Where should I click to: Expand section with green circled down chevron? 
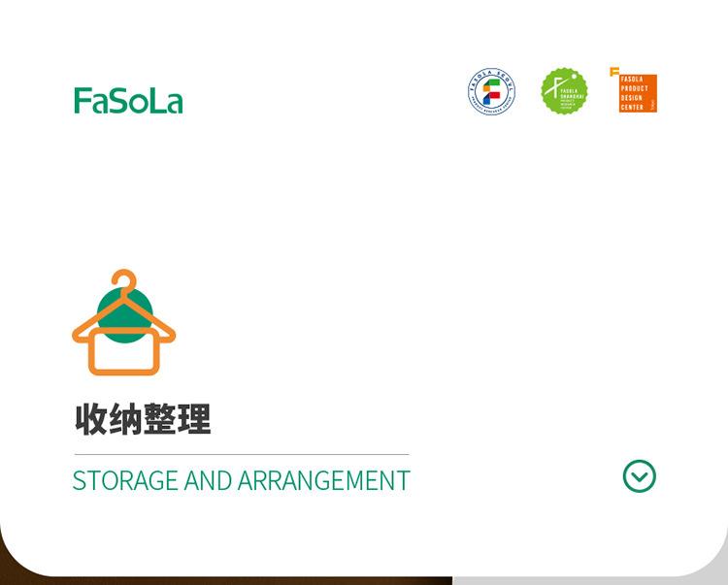[640, 476]
